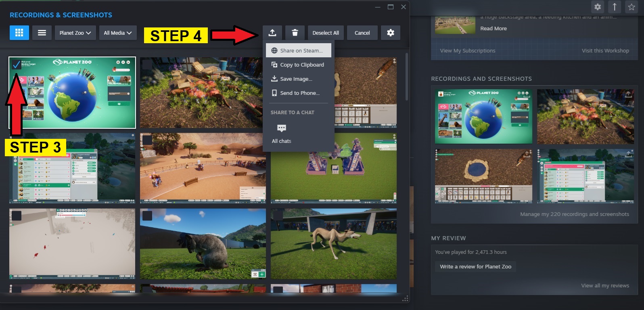Click the RECORDINGS & SCREENSHOTS window title
The image size is (644, 310).
click(x=61, y=15)
